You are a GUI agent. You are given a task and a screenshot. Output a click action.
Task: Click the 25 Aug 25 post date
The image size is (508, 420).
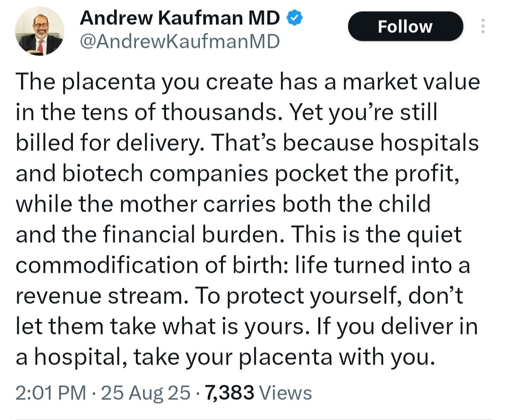pos(146,392)
